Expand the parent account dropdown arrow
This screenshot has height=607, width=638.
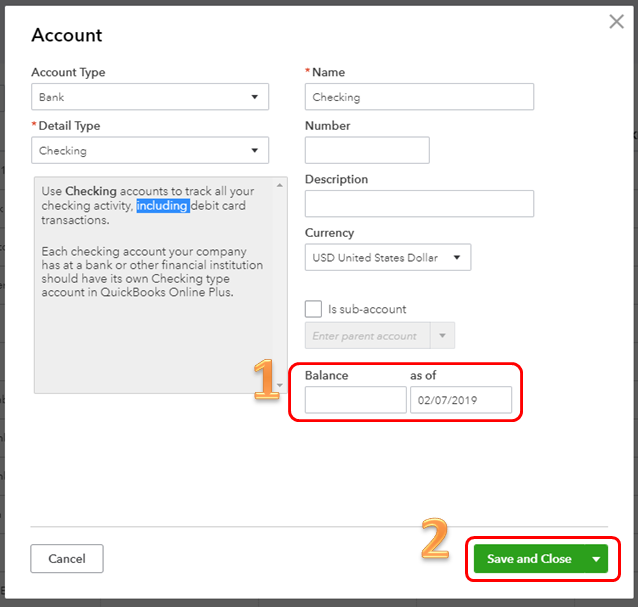(x=443, y=336)
